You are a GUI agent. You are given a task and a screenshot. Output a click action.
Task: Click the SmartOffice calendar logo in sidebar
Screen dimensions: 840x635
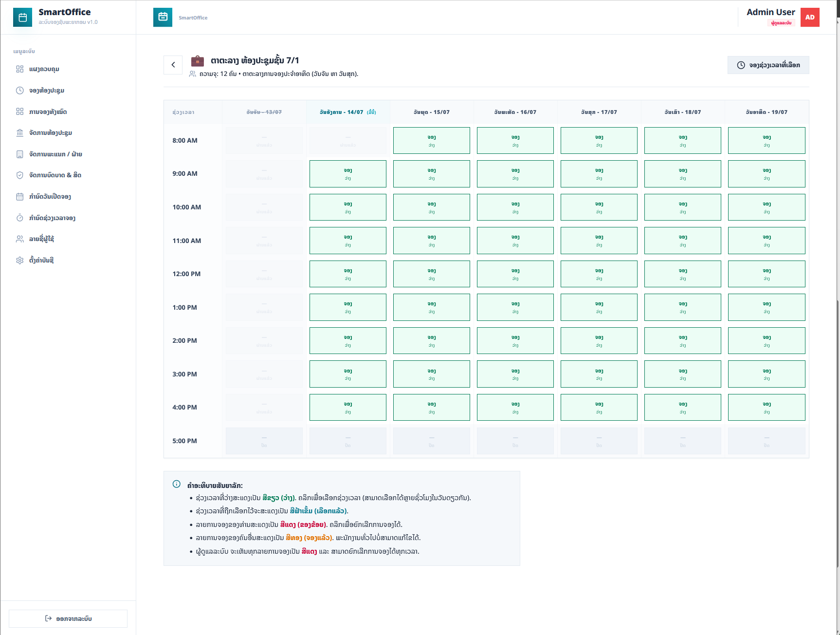point(22,17)
